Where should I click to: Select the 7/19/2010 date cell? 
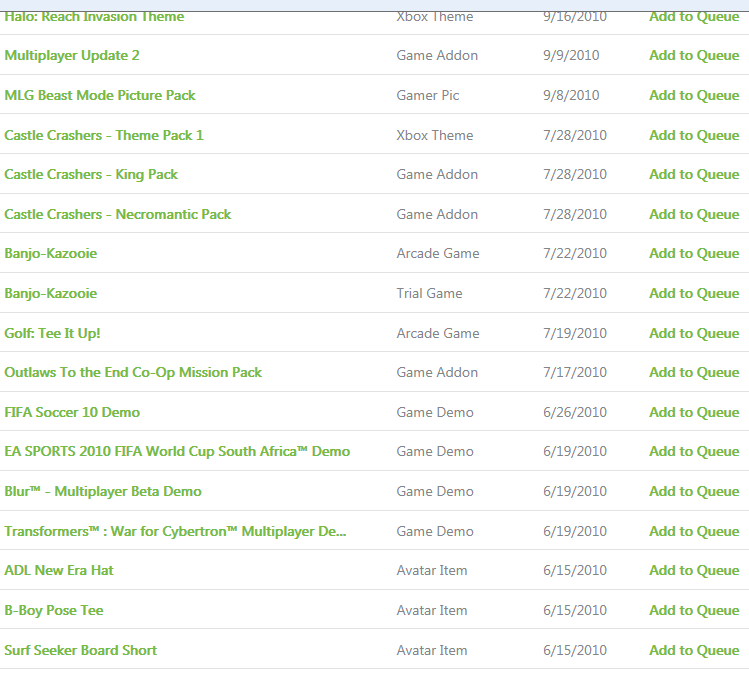(575, 333)
